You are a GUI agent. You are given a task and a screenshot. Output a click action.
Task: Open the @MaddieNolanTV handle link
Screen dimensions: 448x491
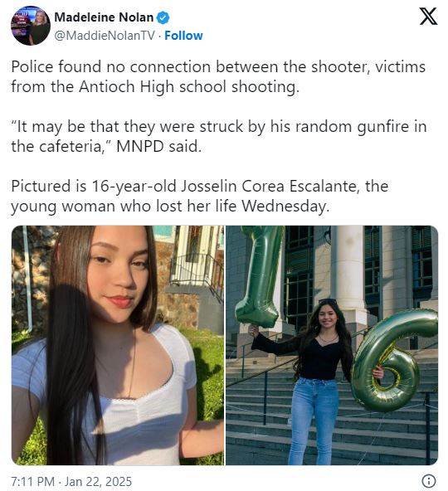pos(105,36)
